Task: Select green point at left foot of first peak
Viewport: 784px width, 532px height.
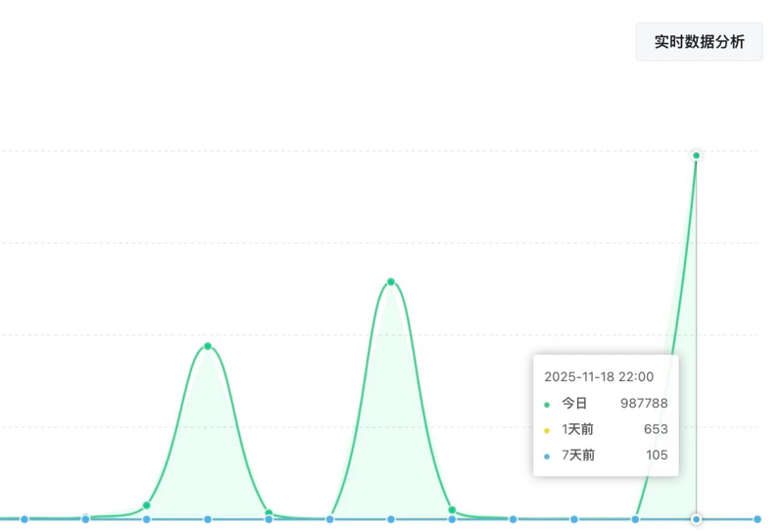Action: [147, 506]
